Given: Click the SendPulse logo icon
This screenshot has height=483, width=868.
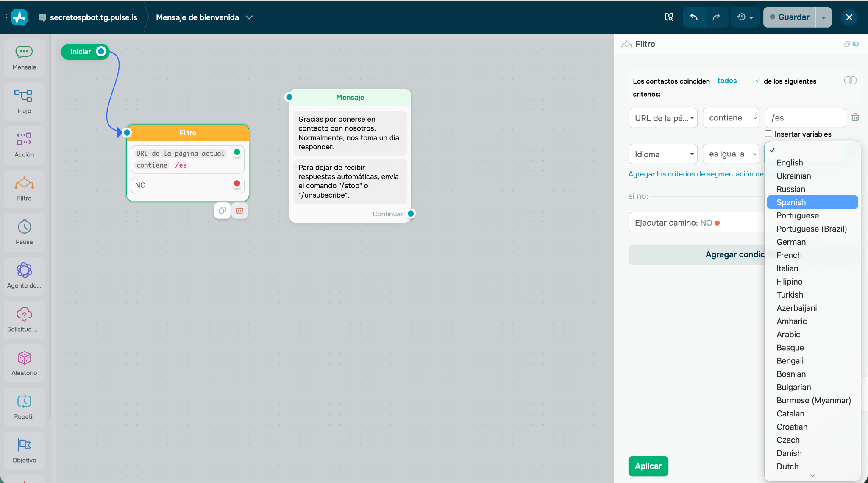Looking at the screenshot, I should click(x=19, y=17).
